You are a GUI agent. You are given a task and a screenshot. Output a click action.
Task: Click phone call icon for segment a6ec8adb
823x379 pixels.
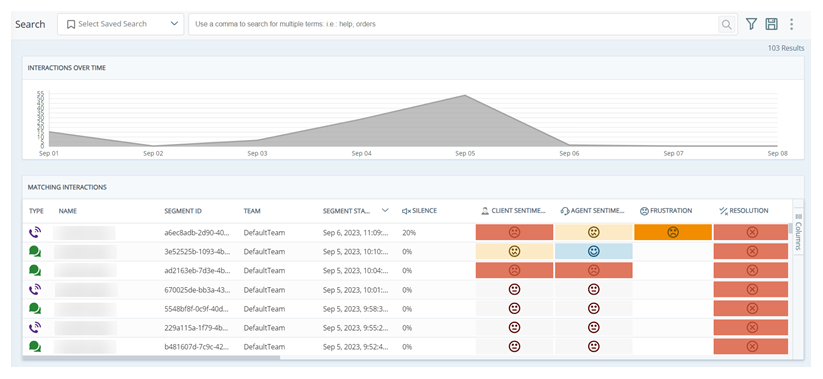pyautogui.click(x=35, y=232)
